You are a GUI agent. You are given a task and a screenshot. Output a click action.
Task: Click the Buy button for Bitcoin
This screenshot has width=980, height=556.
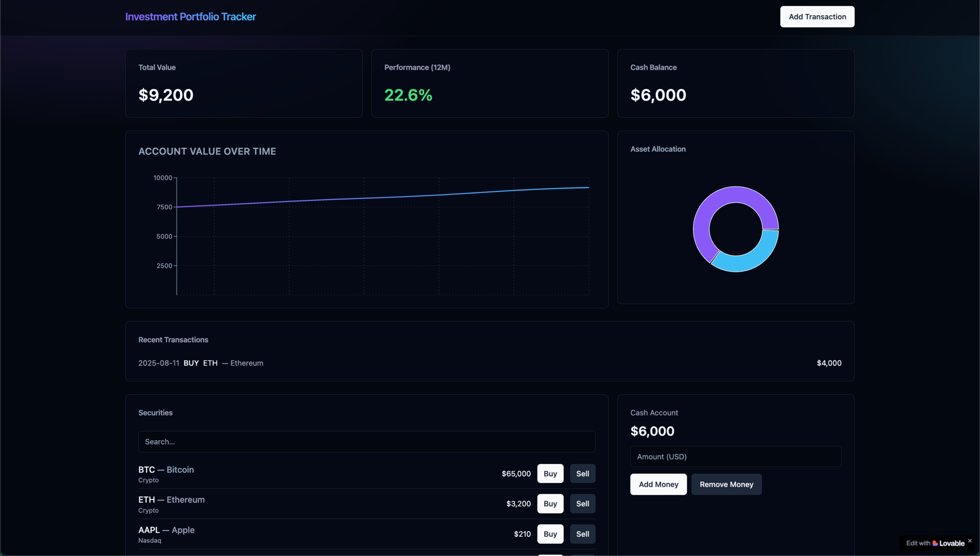tap(550, 474)
